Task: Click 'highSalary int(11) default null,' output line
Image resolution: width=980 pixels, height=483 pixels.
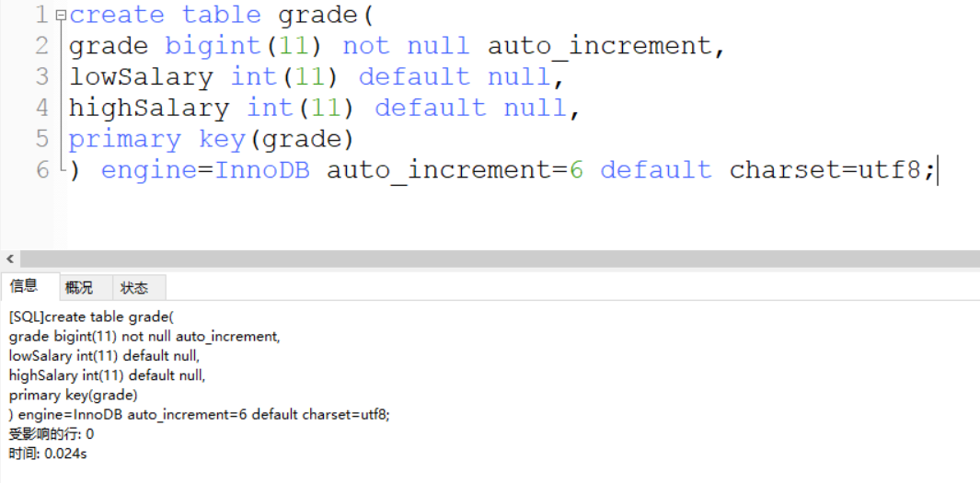Action: 107,376
